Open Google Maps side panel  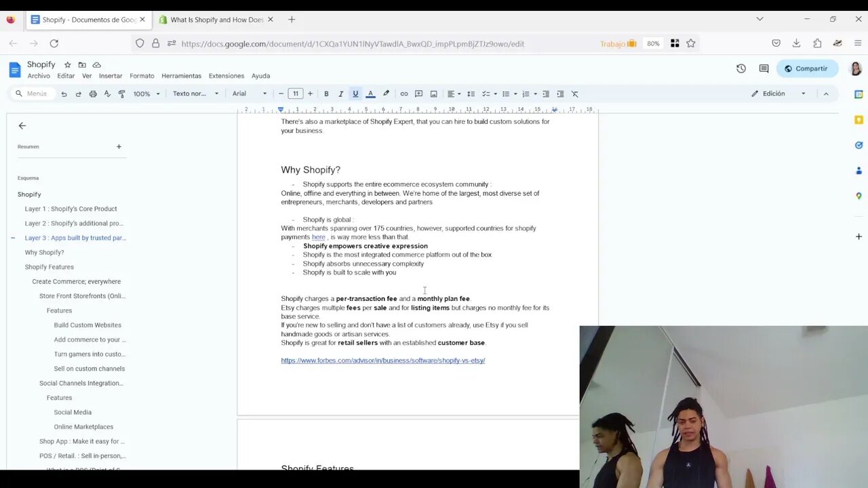click(x=859, y=196)
